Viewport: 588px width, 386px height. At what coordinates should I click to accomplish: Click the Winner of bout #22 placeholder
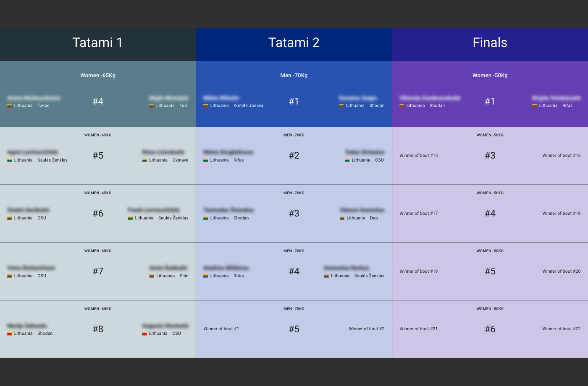pos(561,329)
